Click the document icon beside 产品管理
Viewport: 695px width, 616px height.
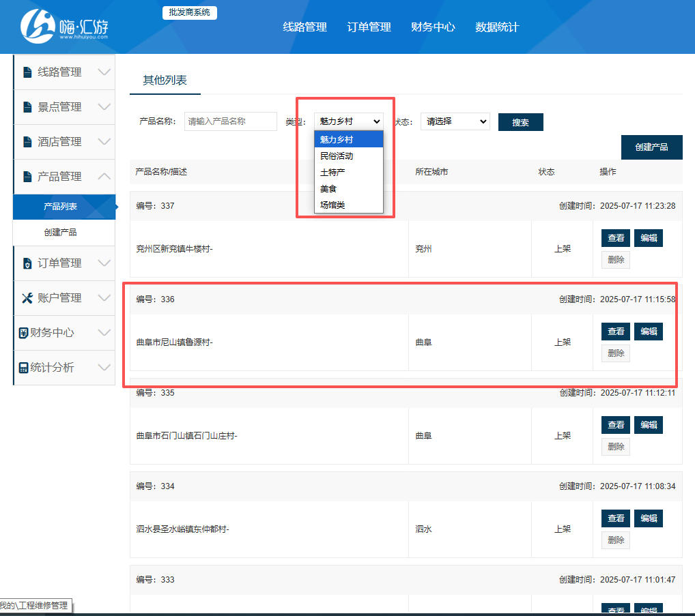click(x=27, y=177)
